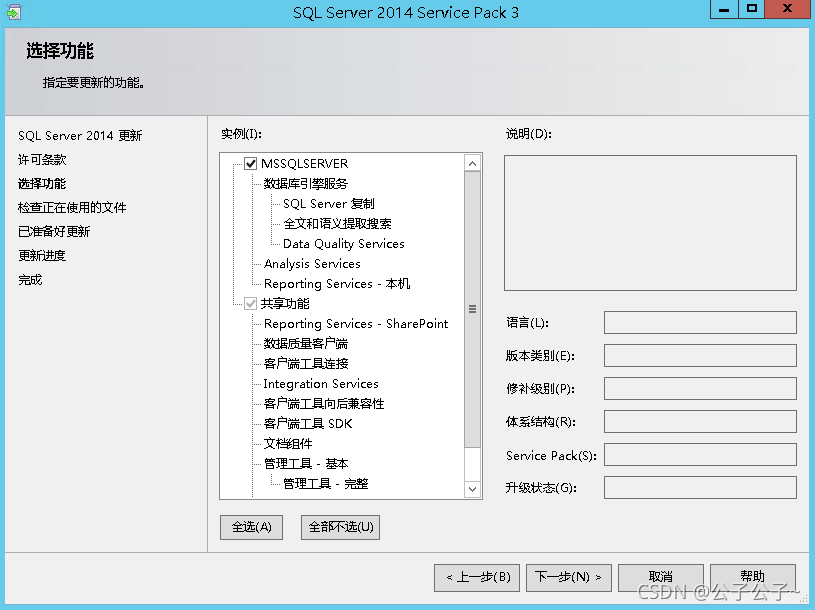Click the 说明(D) description box
The image size is (815, 610).
coord(650,223)
